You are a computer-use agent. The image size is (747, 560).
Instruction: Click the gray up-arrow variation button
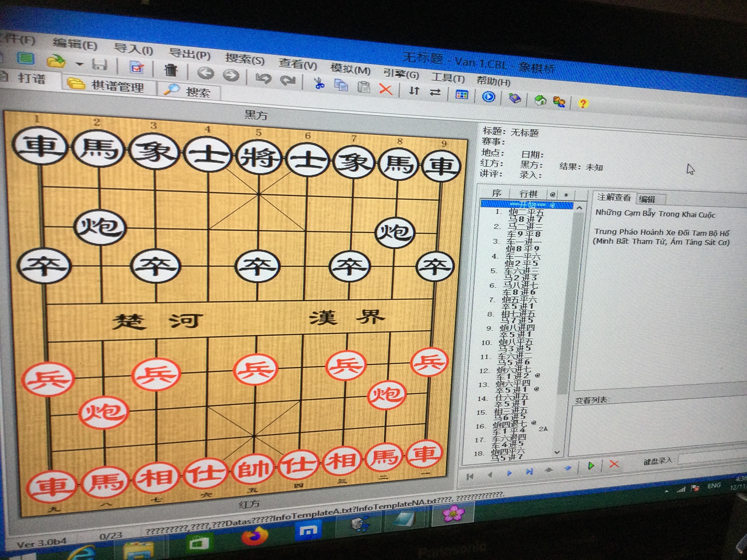(x=549, y=470)
